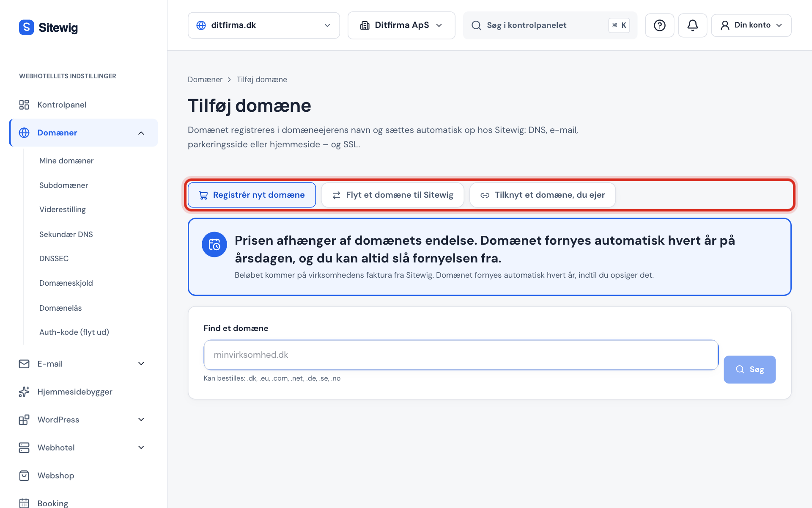Go to Domæner breadcrumb link
Viewport: 812px width, 508px height.
point(205,80)
